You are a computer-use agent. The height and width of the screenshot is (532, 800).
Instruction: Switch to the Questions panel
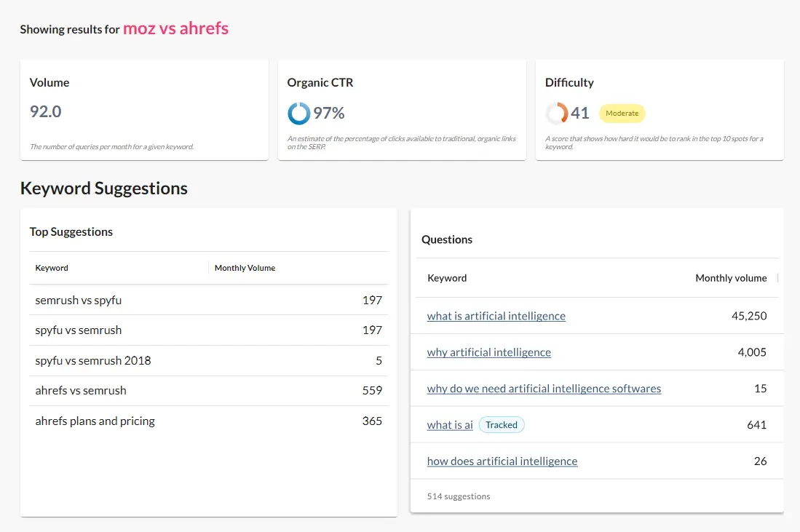[446, 239]
